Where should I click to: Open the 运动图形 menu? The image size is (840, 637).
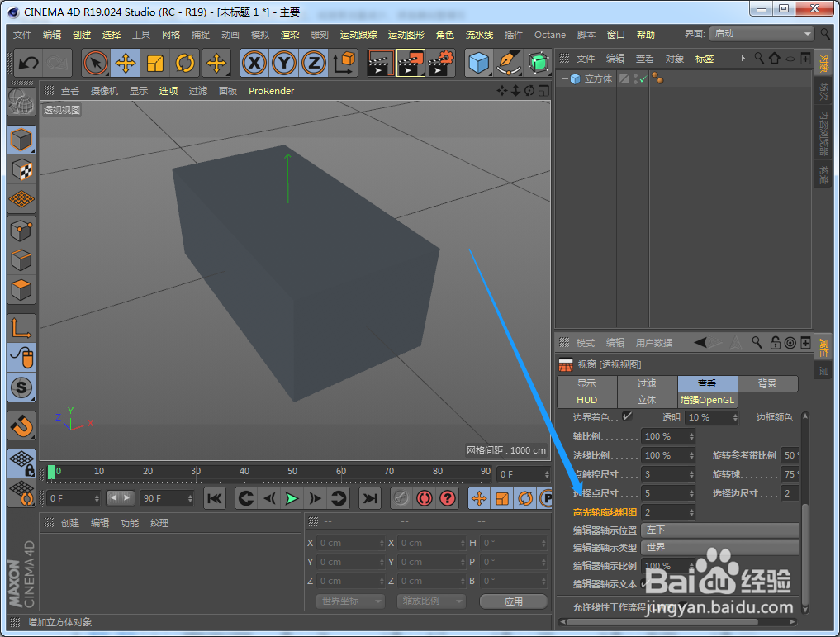(x=406, y=35)
